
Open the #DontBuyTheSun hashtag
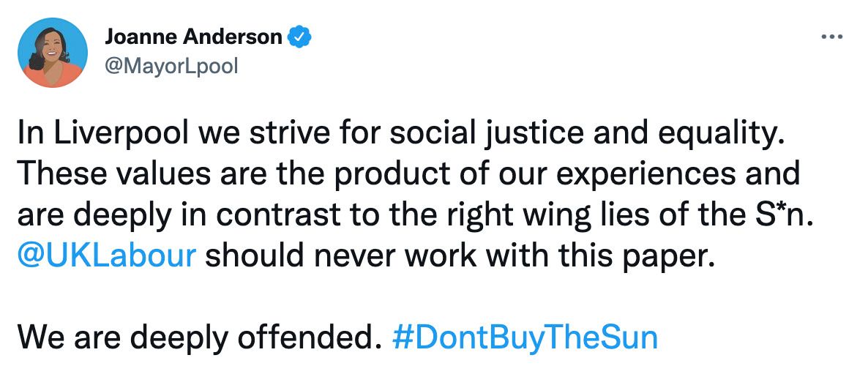[525, 337]
